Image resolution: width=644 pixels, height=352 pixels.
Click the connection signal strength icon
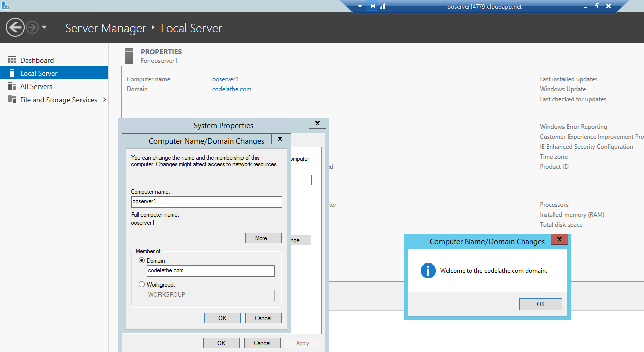(x=382, y=6)
